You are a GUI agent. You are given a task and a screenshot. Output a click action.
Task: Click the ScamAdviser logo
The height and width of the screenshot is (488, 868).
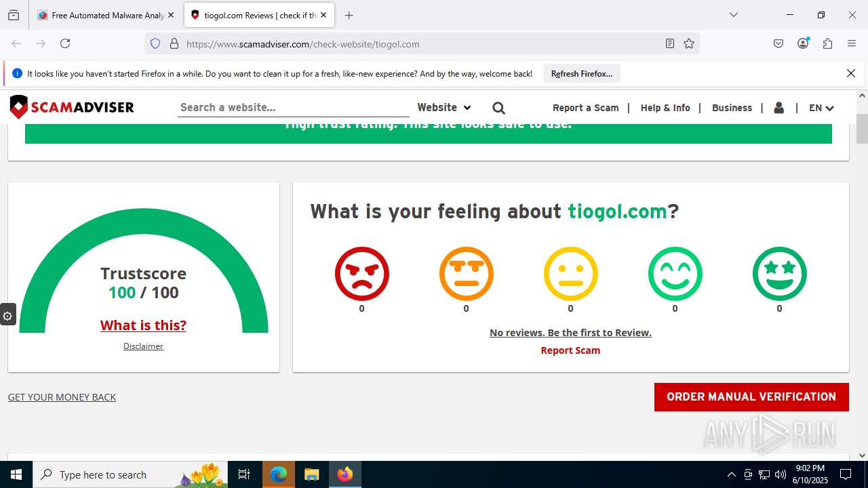[x=72, y=107]
